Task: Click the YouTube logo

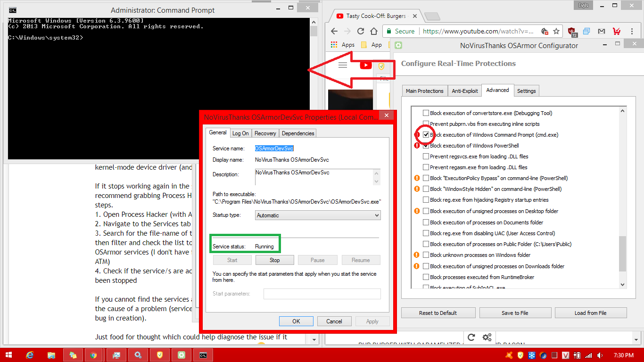Action: (366, 65)
